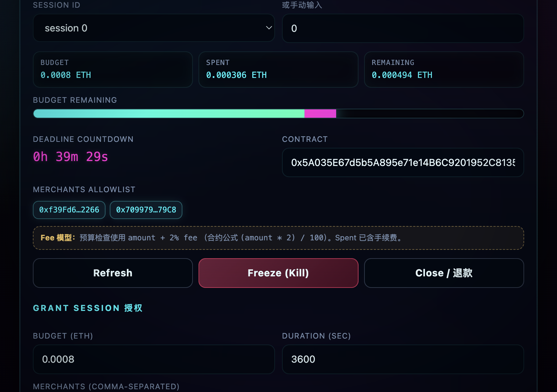
Task: Click Close / 退款 button
Action: pos(444,273)
